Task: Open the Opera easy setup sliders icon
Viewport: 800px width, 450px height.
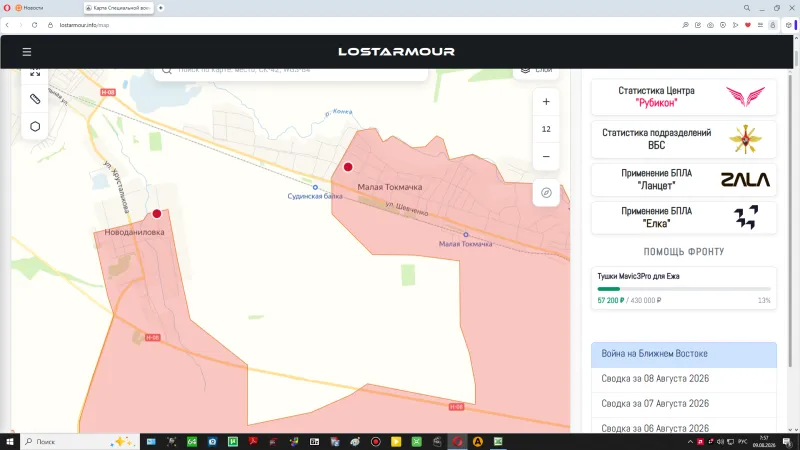Action: tap(760, 25)
